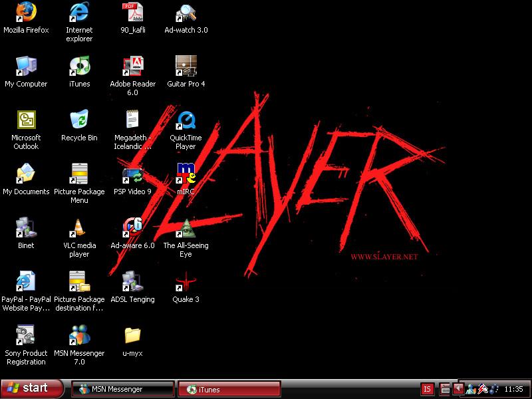Click the MSN Messenger 7.0 desktop icon

[79, 335]
